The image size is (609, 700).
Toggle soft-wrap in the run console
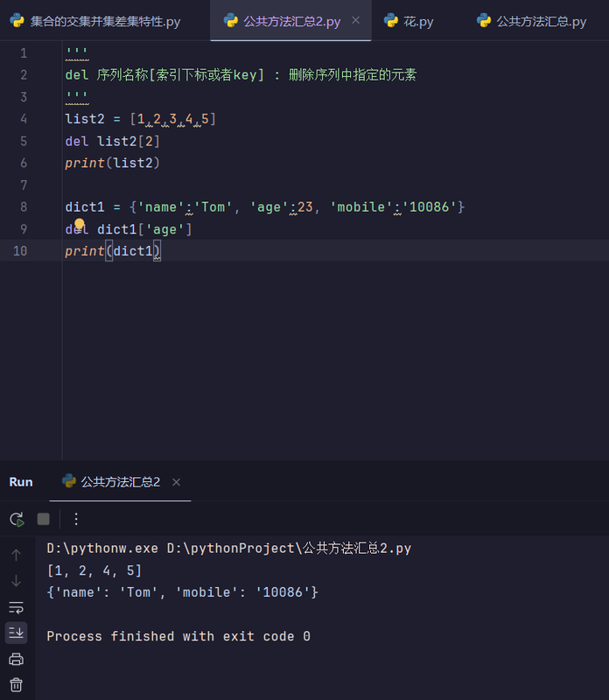[16, 607]
